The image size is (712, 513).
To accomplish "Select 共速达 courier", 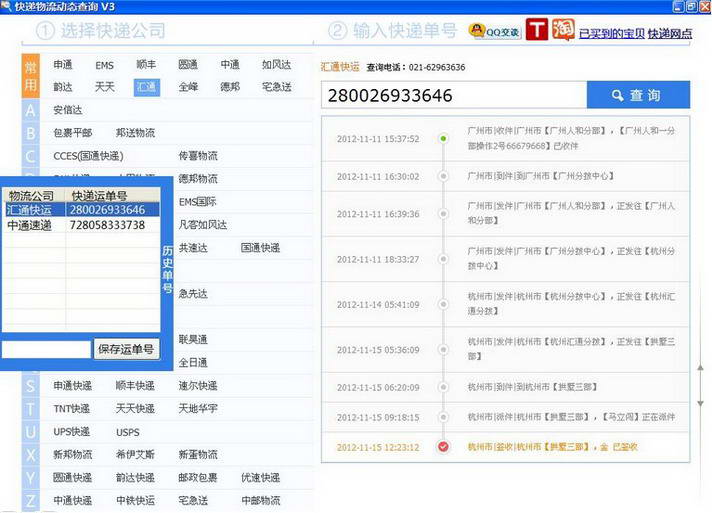I will click(x=193, y=248).
